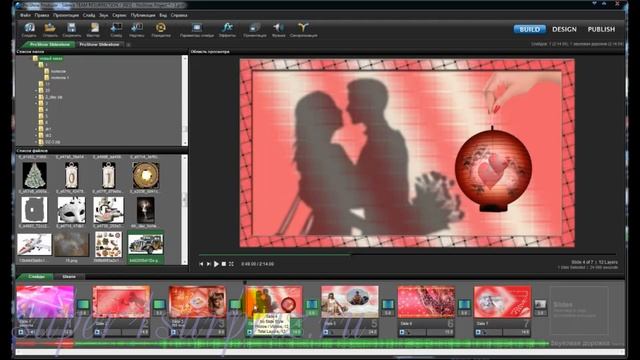
Task: Switch to the DESIGN workspace
Action: pos(564,29)
